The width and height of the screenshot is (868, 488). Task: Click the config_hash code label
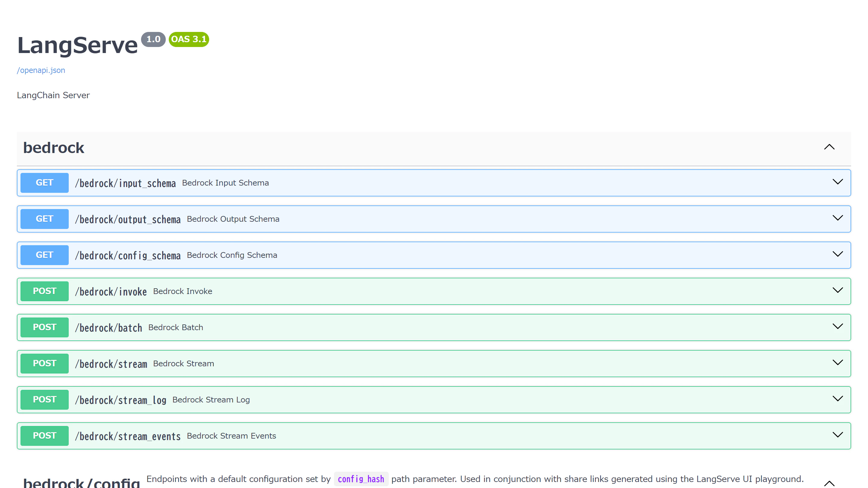pos(361,479)
